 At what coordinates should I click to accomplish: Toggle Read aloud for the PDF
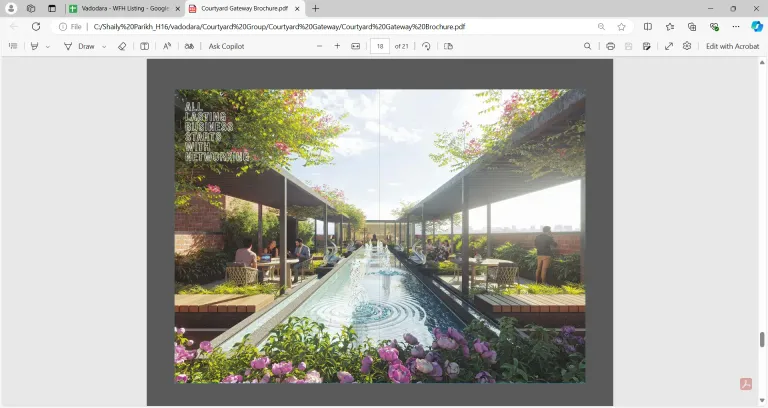click(x=167, y=46)
